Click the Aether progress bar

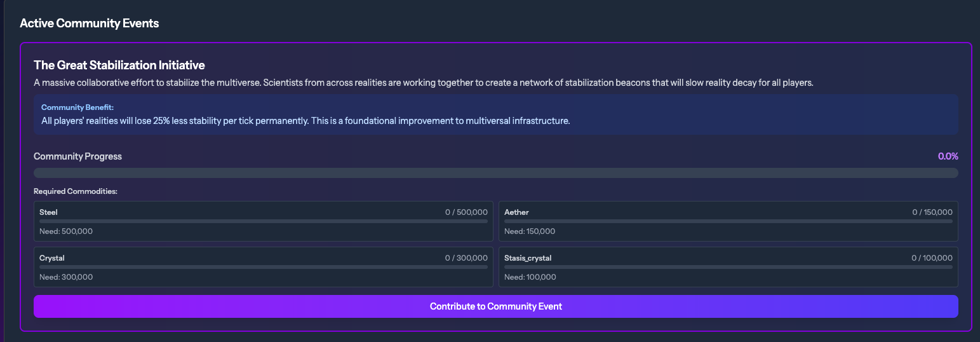(x=728, y=221)
